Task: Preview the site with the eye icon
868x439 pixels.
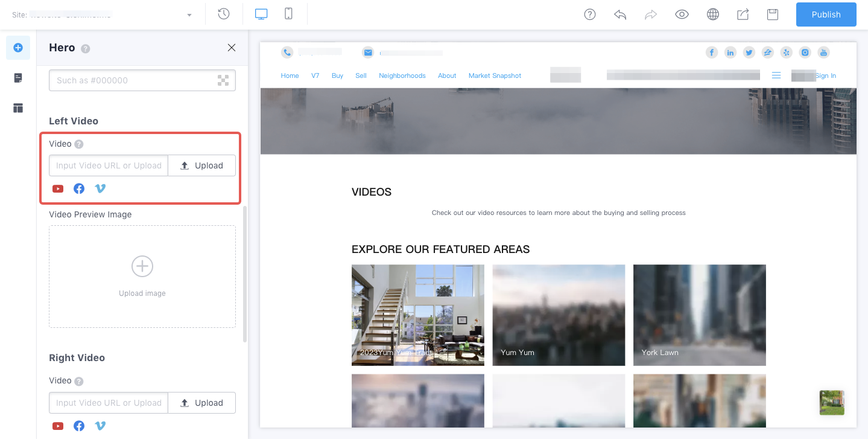Action: click(682, 14)
